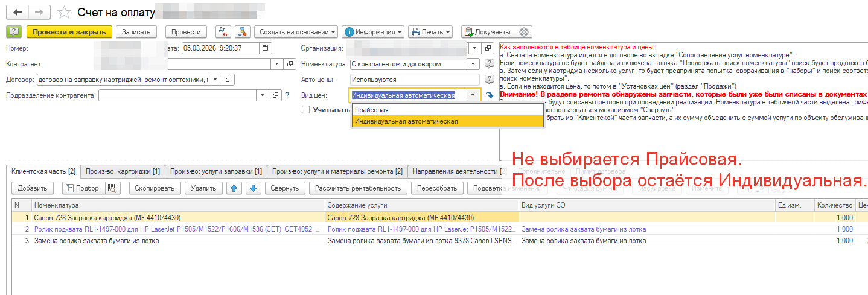Switch to Произ-во: картриджи tab
This screenshot has height=295, width=868.
coord(123,171)
